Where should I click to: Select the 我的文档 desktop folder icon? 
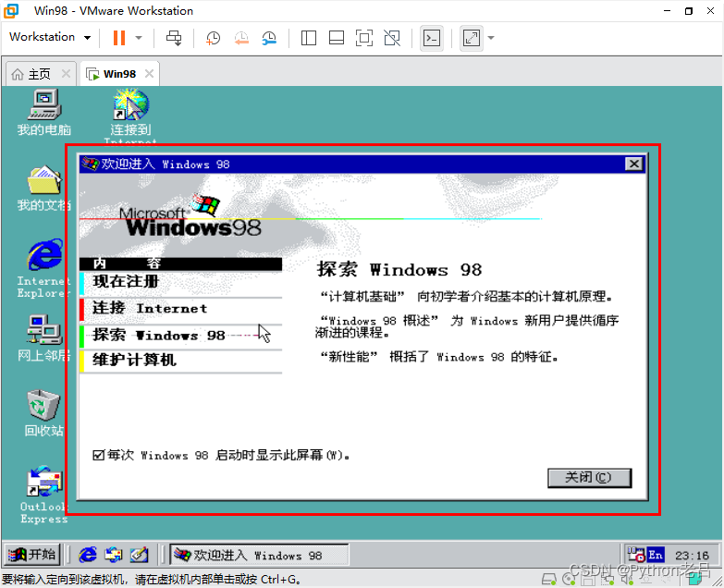pyautogui.click(x=44, y=189)
